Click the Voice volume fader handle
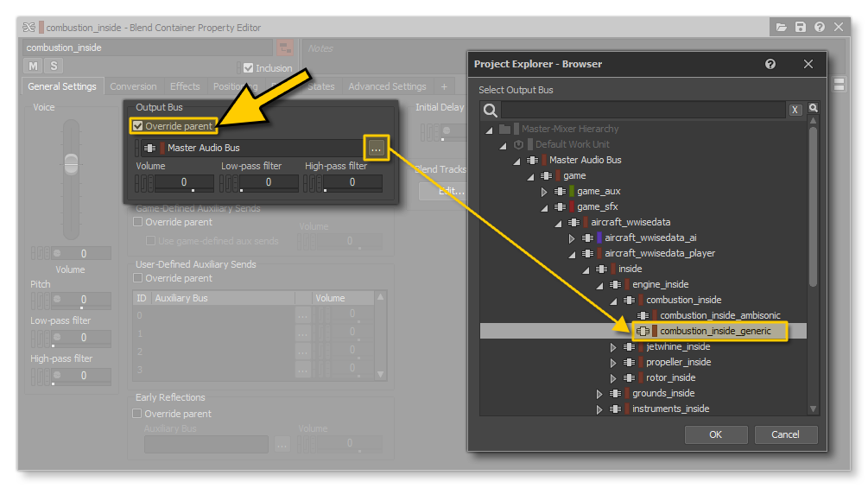 (x=71, y=162)
